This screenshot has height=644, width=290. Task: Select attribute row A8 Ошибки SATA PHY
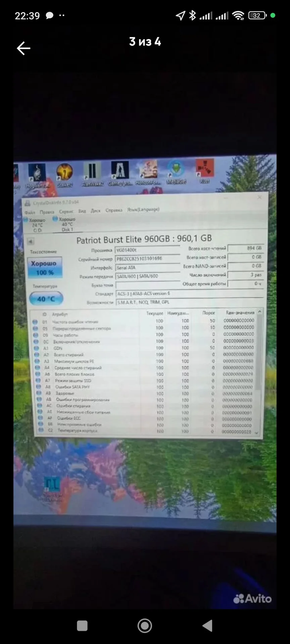(145, 387)
